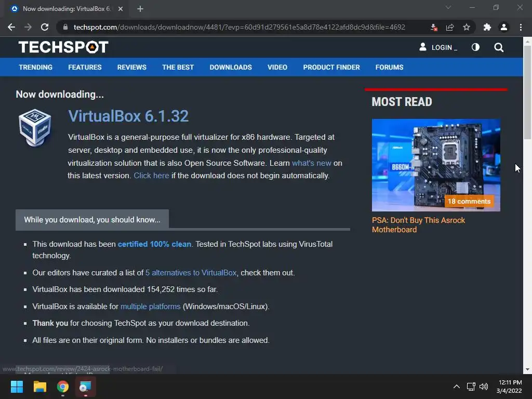Open the TechSpot site search magnifier
532x399 pixels.
(499, 47)
